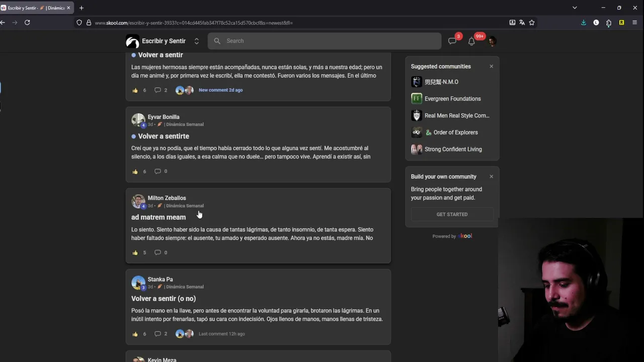The image size is (644, 362).
Task: Close the Escribir y Sentir browser tab
Action: pos(68,8)
